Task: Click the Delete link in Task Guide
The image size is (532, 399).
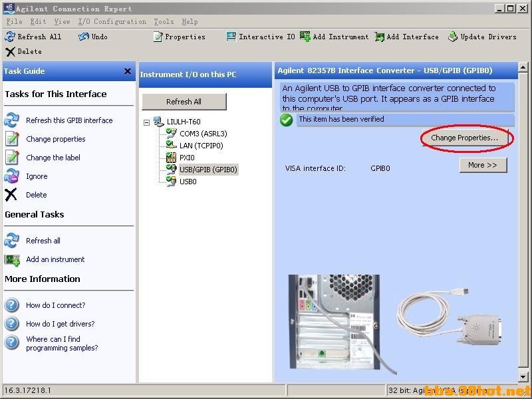Action: pos(37,195)
